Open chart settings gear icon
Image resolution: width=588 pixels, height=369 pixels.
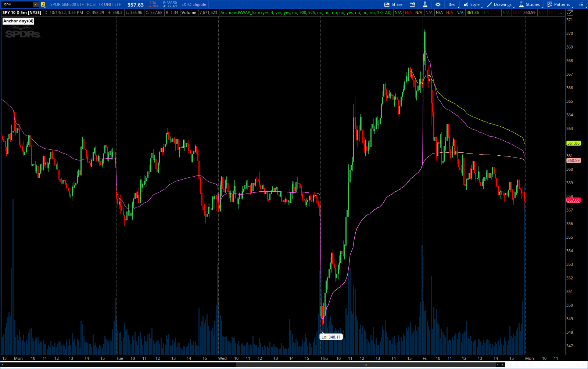coord(438,4)
